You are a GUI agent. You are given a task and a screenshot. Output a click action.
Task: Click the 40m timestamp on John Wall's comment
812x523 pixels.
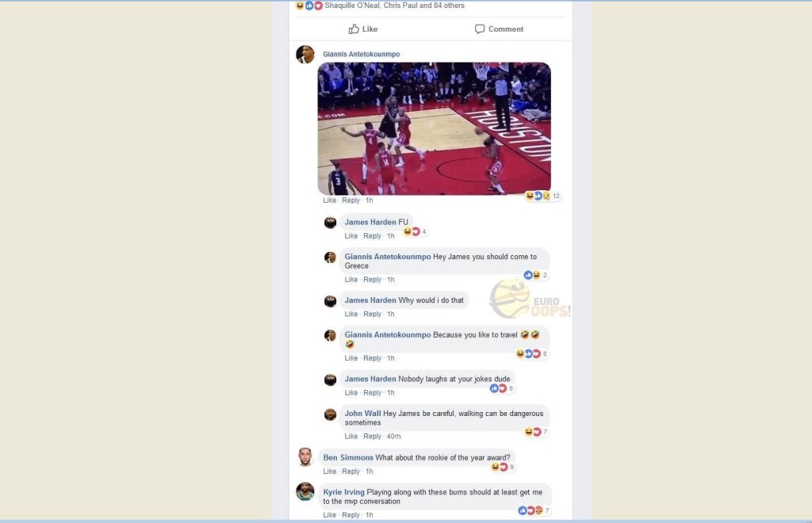[393, 437]
